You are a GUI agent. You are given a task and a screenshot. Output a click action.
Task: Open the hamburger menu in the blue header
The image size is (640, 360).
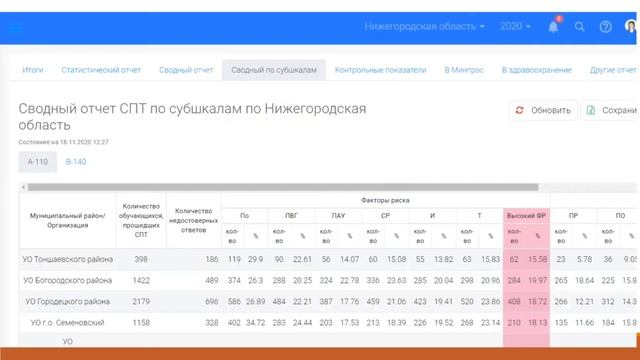click(16, 28)
